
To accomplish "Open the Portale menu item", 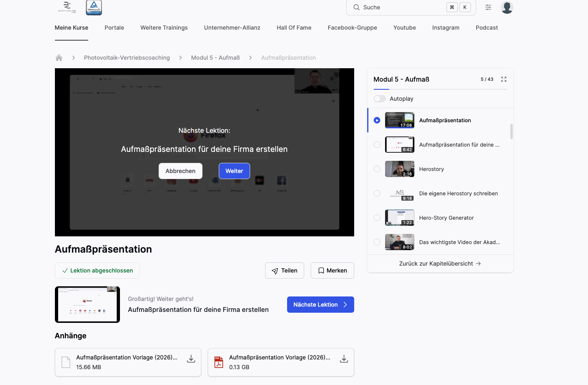I will point(114,28).
